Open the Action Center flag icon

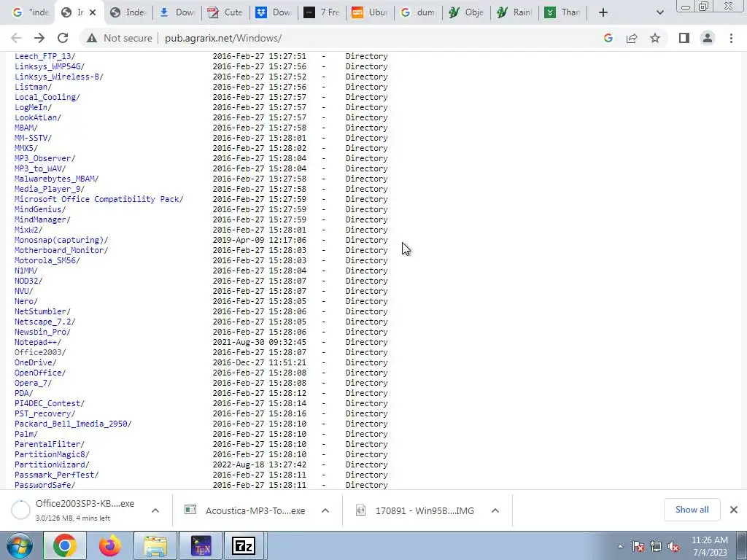pyautogui.click(x=638, y=547)
